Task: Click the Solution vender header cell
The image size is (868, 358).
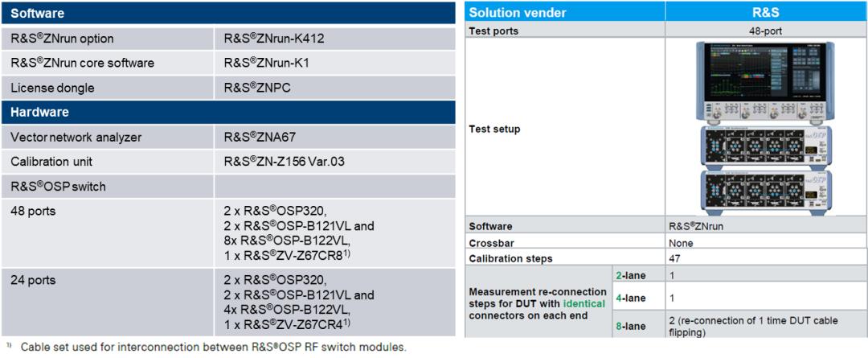Action: pos(518,12)
